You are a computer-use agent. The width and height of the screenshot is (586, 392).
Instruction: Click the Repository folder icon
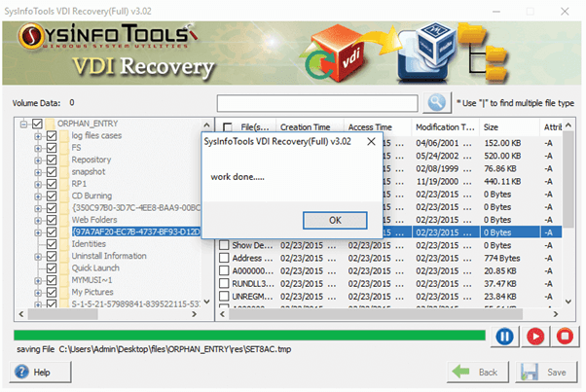(64, 160)
